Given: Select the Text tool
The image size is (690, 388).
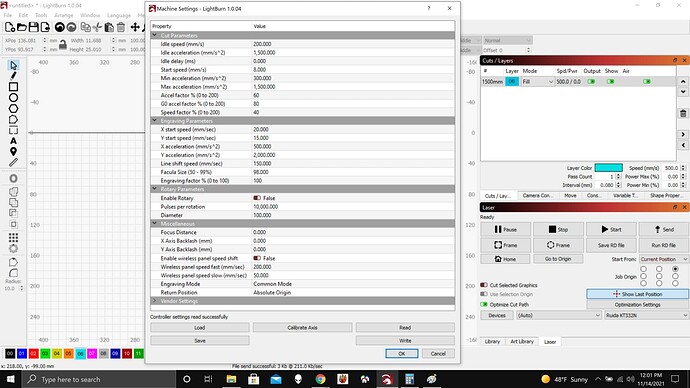Looking at the screenshot, I should 14,141.
